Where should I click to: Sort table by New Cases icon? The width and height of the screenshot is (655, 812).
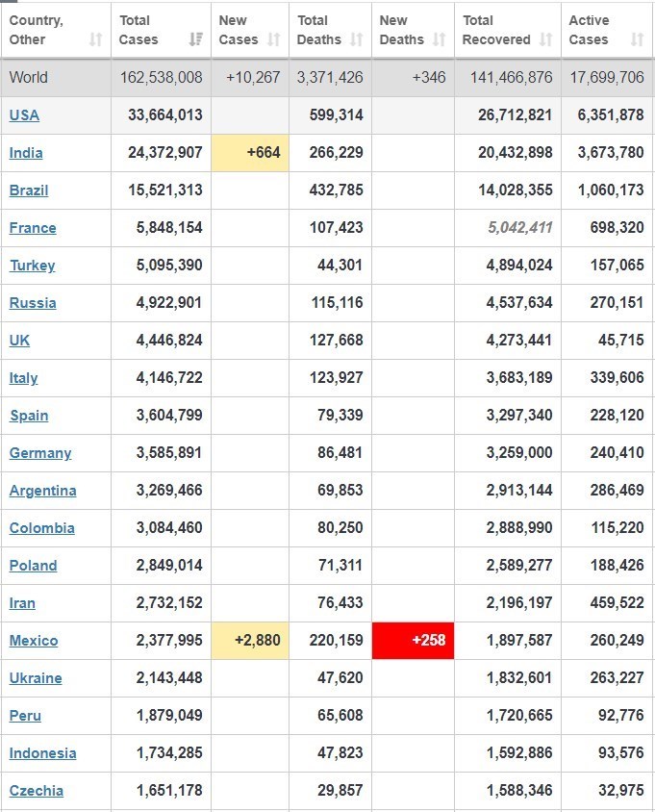click(274, 39)
